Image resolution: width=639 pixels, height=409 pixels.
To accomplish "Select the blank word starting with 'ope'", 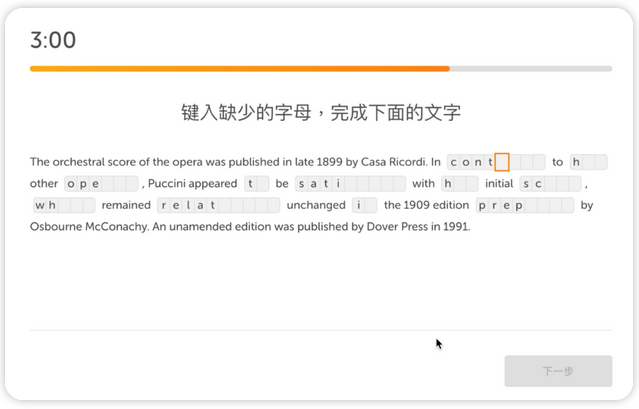I will tap(101, 184).
